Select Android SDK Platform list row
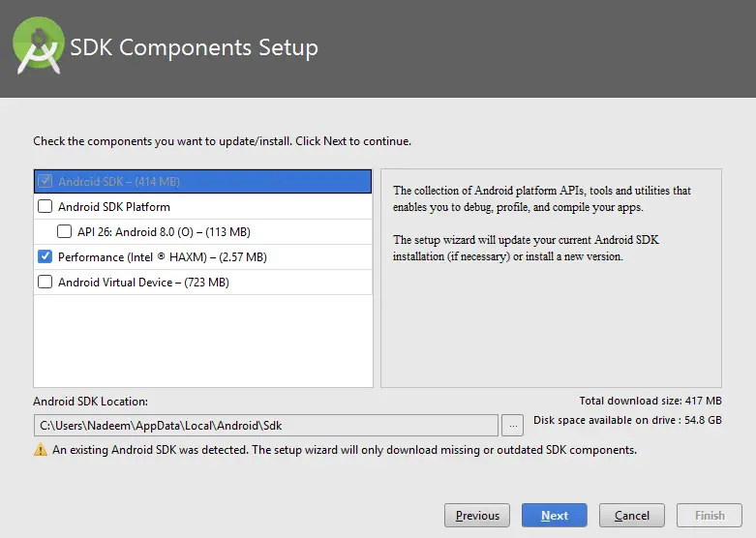 (203, 206)
